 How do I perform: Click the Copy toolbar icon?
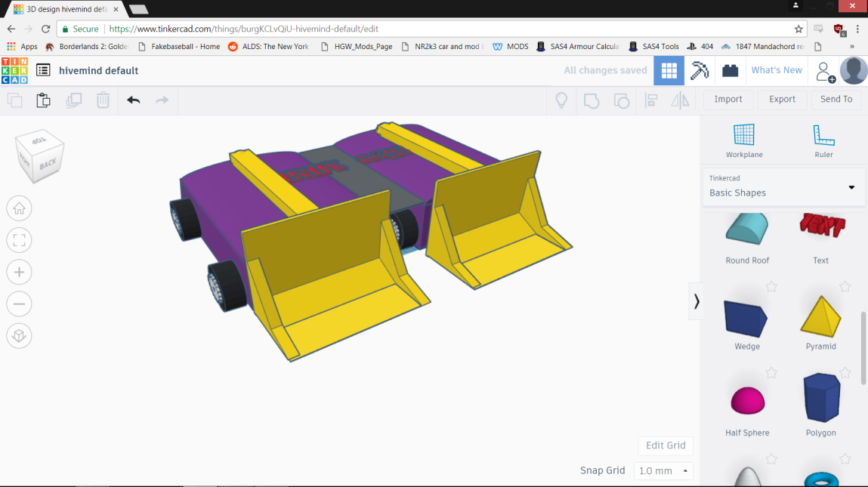tap(15, 100)
